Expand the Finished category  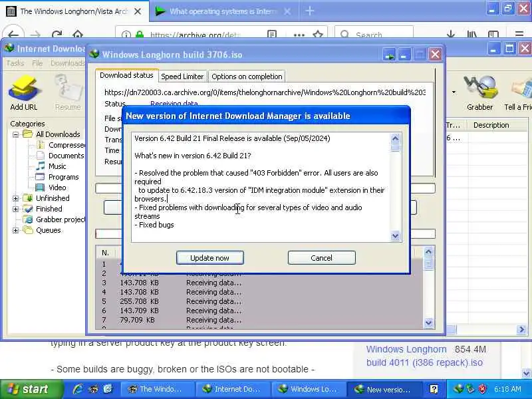(15, 209)
